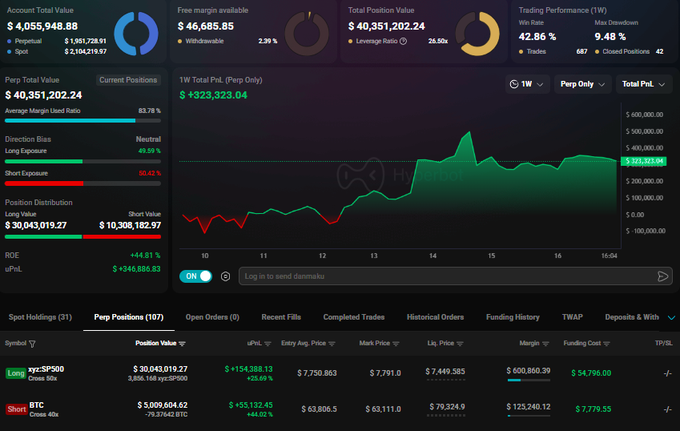Click the Perpetual $ 1,951,728.91 legend entry

tap(57, 41)
